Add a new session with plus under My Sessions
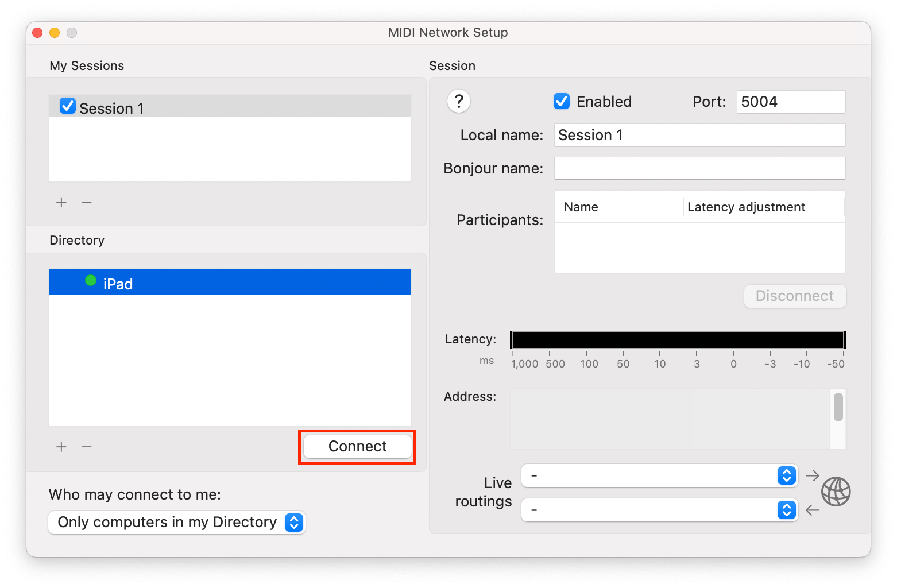Screen dimensions: 897x588 [61, 202]
